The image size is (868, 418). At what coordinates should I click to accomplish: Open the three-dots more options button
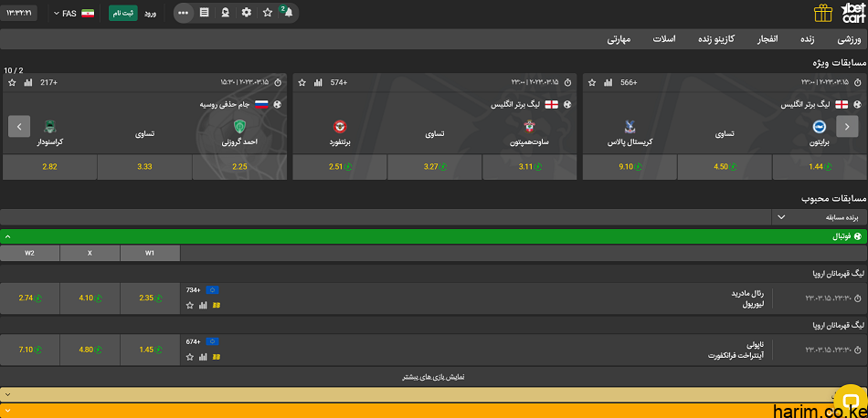pyautogui.click(x=184, y=13)
